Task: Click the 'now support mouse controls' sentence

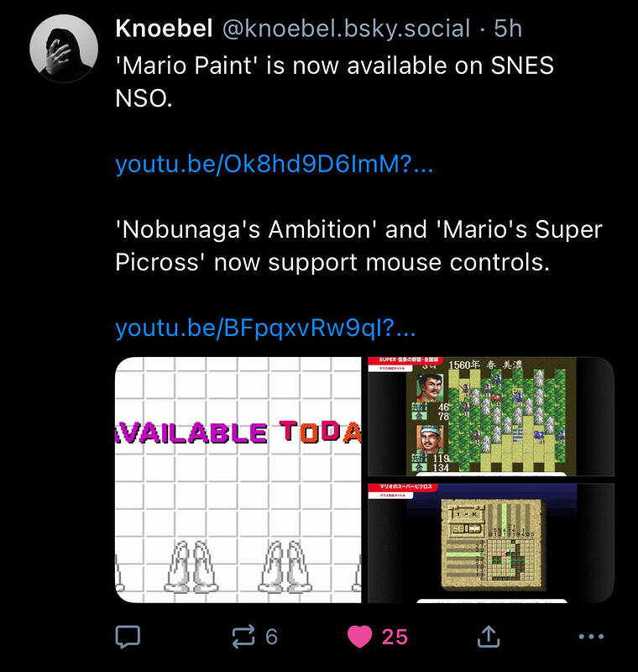Action: pos(381,262)
